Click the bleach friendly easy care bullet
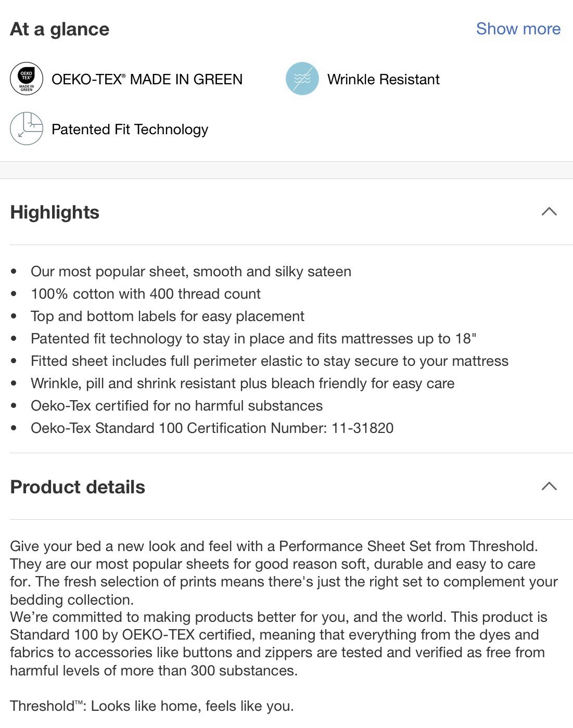The image size is (573, 728). pyautogui.click(x=243, y=384)
